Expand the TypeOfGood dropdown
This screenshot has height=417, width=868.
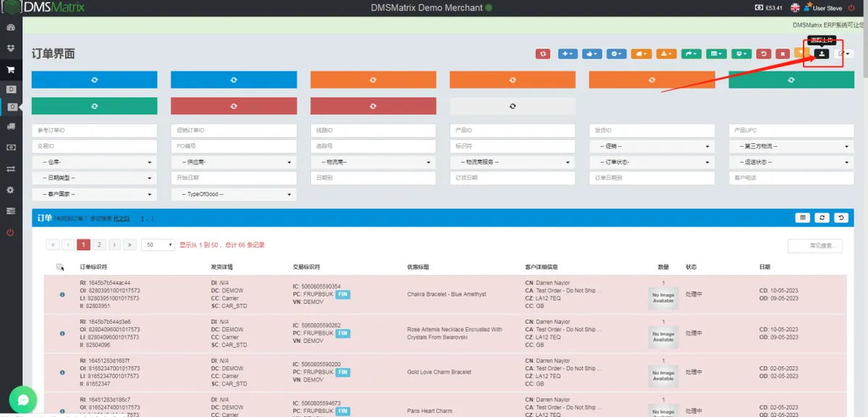[234, 194]
